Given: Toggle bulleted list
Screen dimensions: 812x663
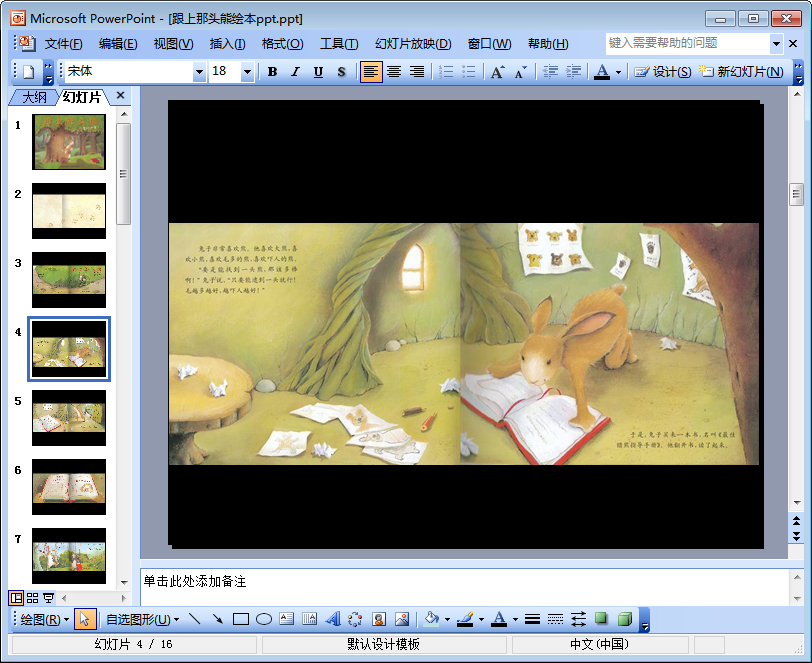Looking at the screenshot, I should [x=469, y=72].
